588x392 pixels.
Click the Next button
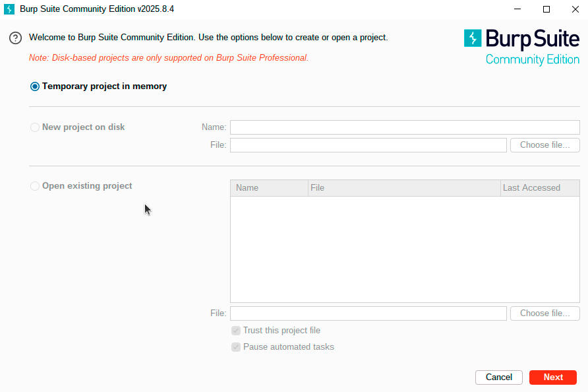(552, 377)
